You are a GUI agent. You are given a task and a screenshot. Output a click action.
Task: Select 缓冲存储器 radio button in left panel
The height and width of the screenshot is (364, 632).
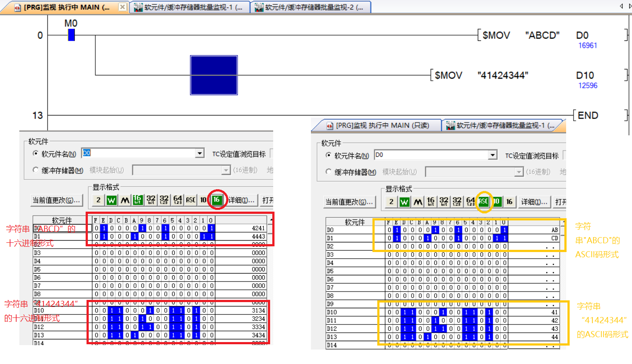36,170
